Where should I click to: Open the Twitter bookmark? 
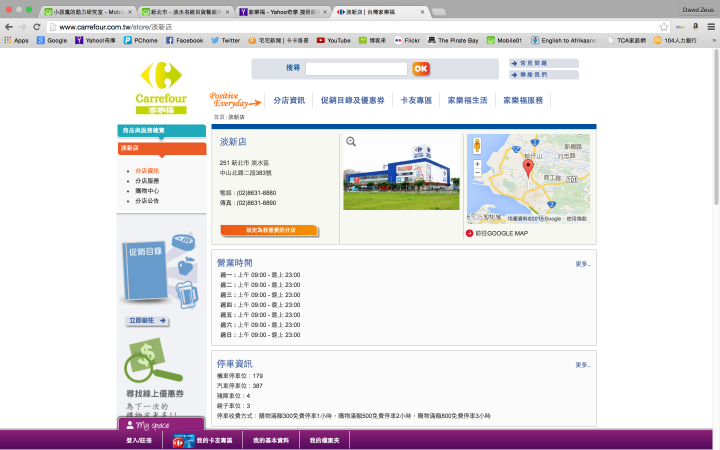click(225, 40)
